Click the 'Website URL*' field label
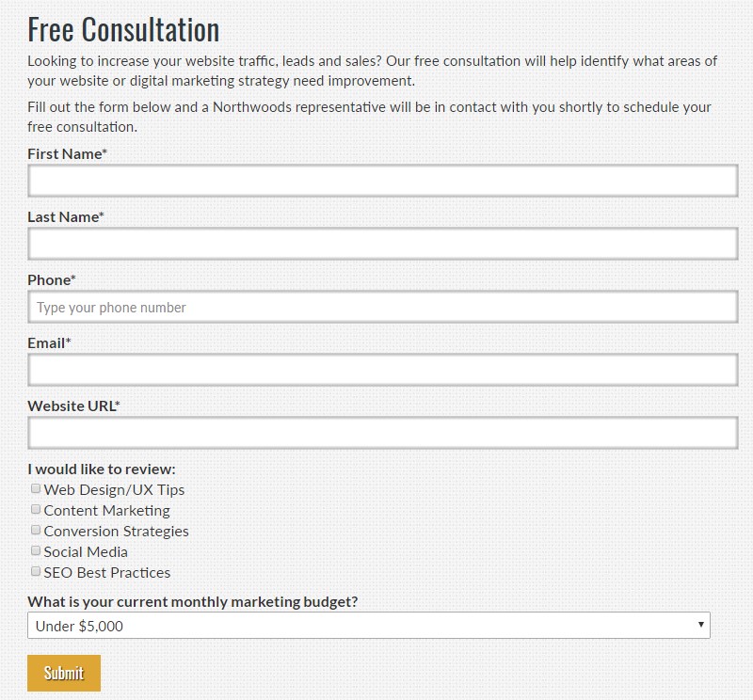 click(73, 406)
